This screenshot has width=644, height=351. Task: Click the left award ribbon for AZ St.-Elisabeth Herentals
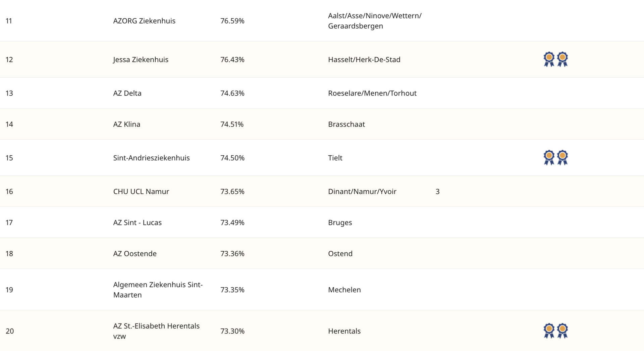[549, 331]
